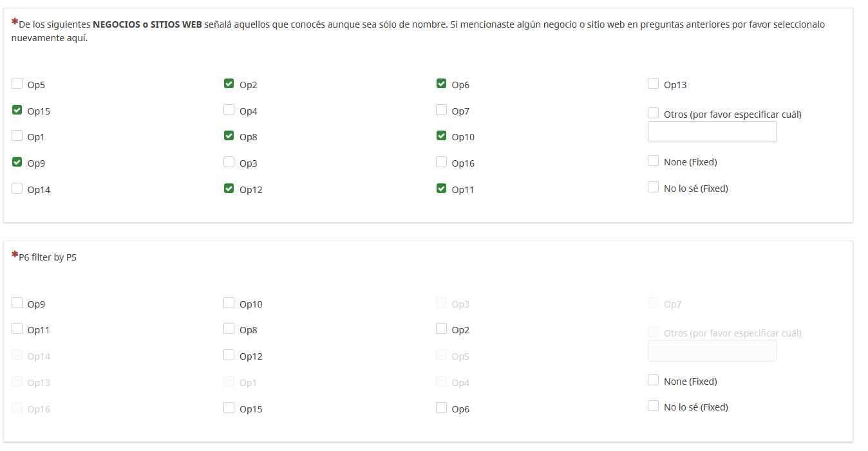
Task: Enable Op16 in the first question
Action: [441, 162]
